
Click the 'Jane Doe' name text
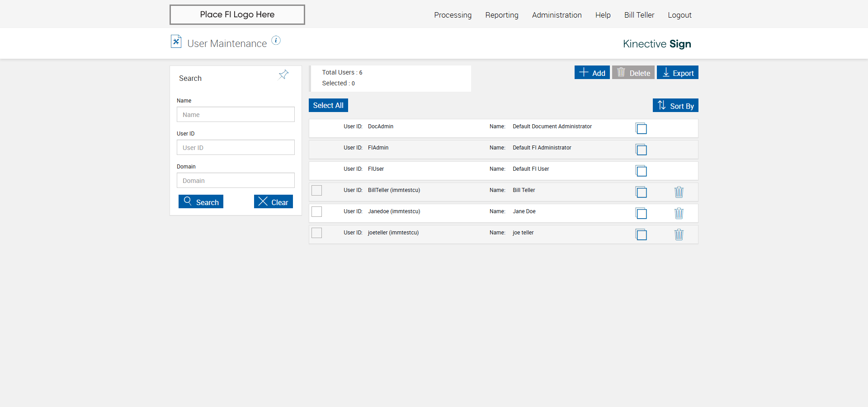[x=524, y=211]
